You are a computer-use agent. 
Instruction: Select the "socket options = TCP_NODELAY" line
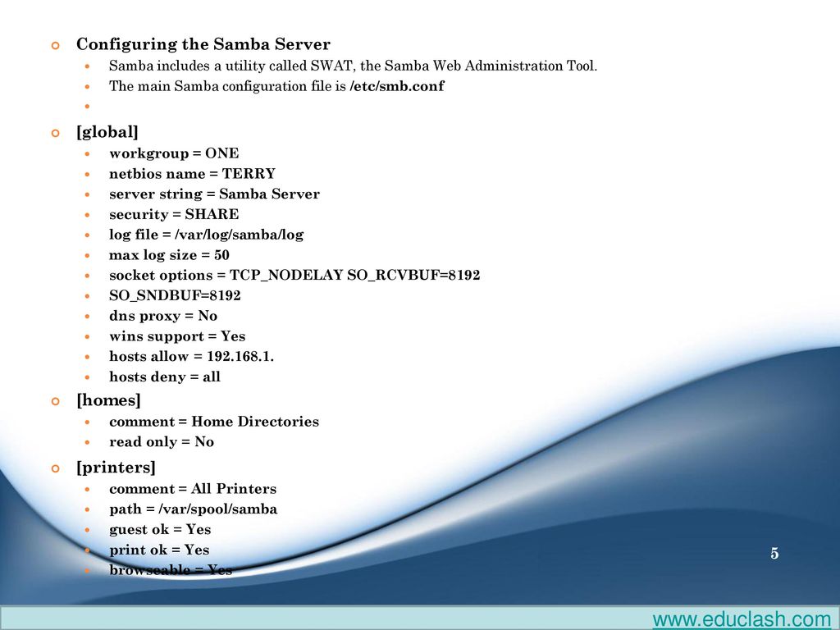tap(294, 276)
